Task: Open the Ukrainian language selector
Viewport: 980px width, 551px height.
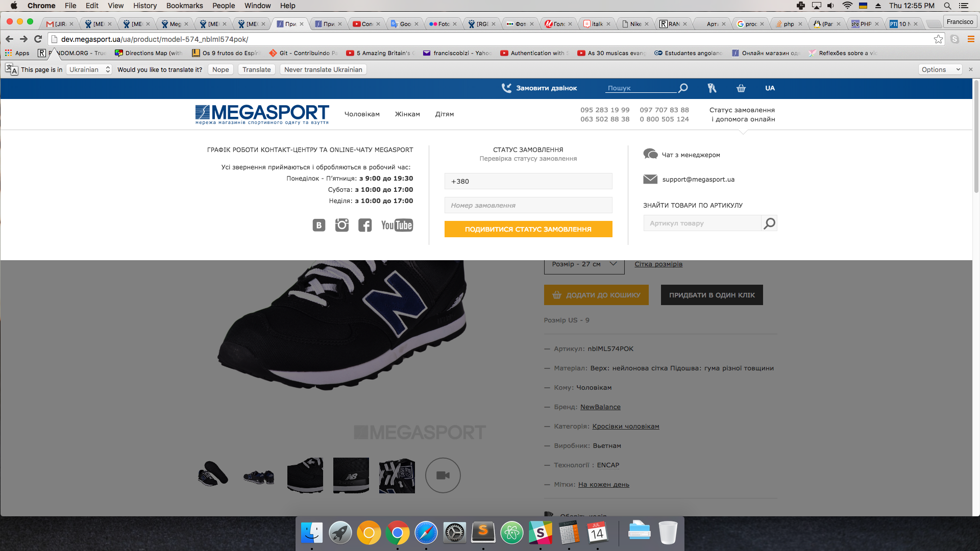Action: 89,69
